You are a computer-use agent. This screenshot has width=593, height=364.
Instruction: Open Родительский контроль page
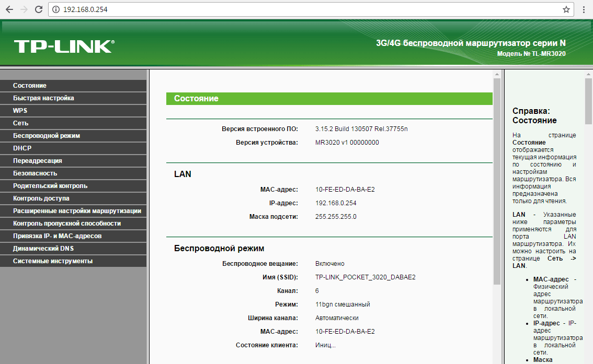pos(50,186)
